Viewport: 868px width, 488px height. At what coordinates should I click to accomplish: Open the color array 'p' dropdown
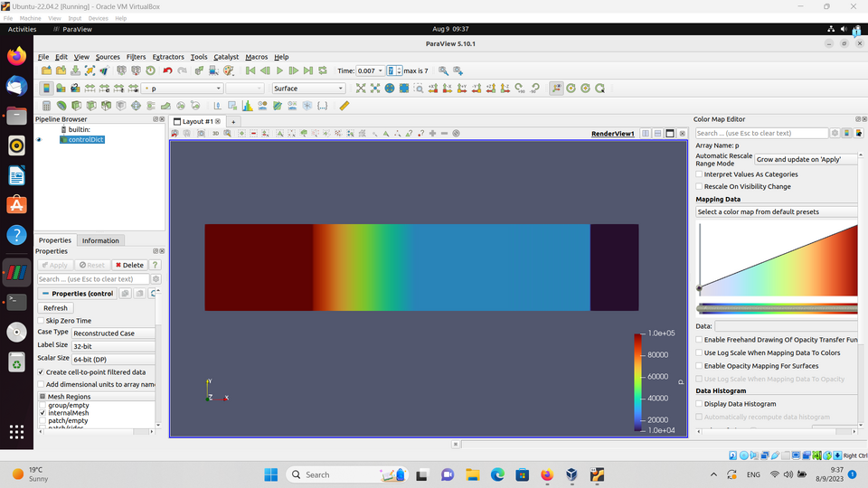tap(182, 89)
